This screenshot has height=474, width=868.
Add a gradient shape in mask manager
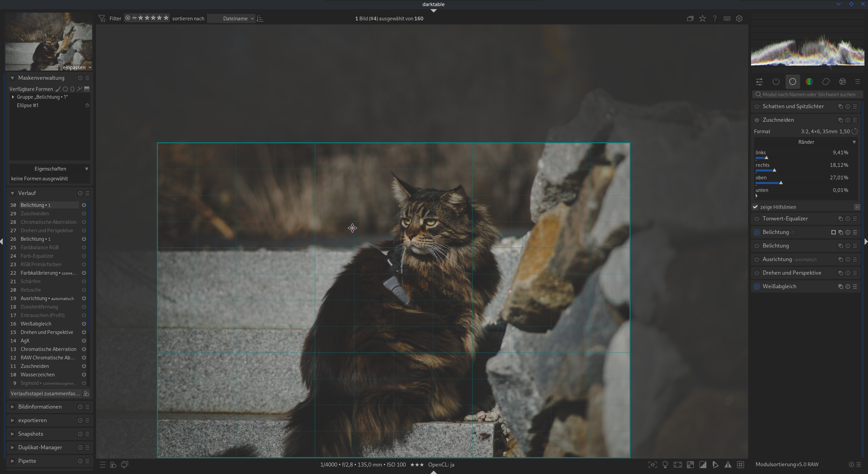pyautogui.click(x=87, y=89)
